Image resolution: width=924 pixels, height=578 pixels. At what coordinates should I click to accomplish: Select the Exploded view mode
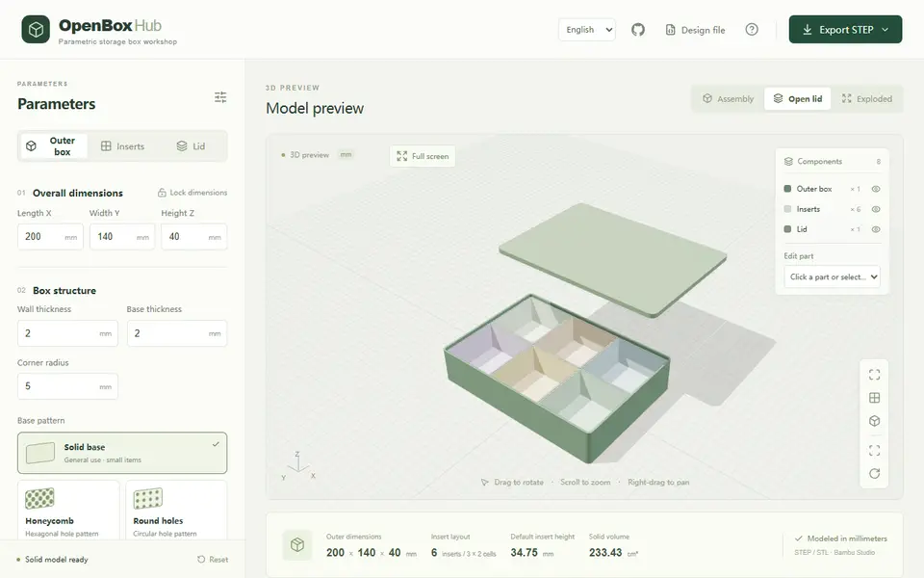(867, 98)
